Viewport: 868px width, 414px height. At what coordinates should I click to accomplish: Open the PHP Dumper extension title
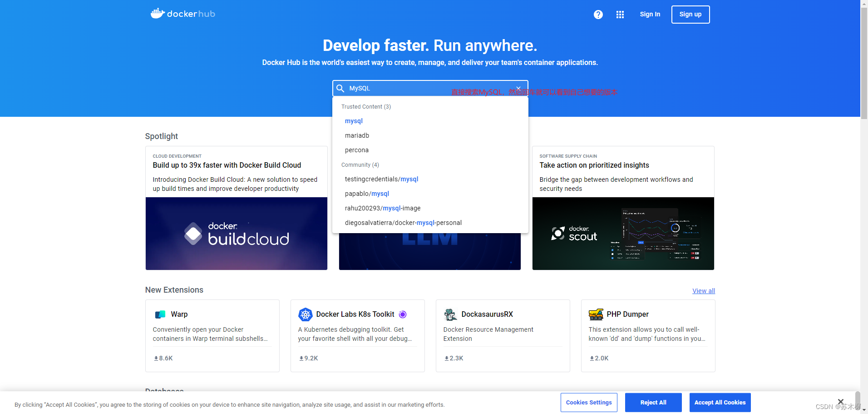pyautogui.click(x=628, y=314)
